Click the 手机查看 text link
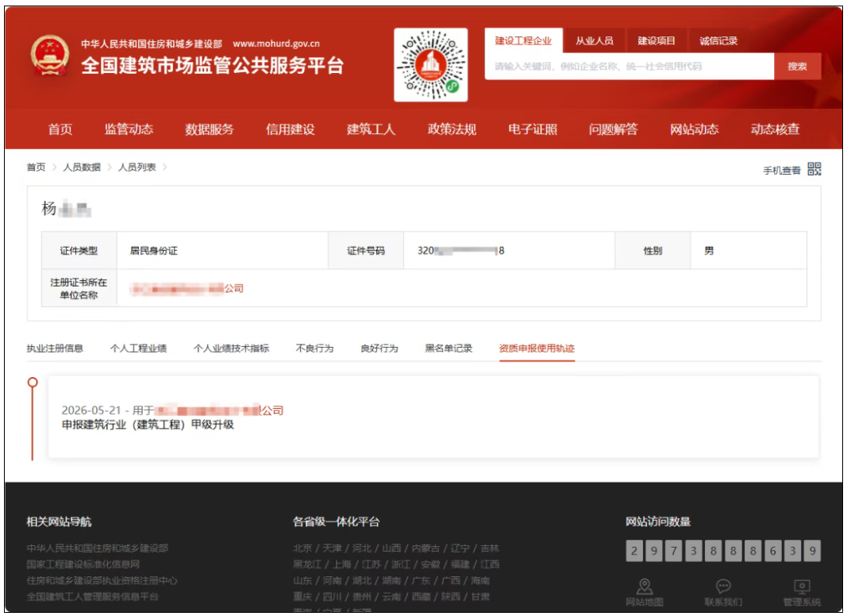Screen dimensions: 851x616 [781, 171]
